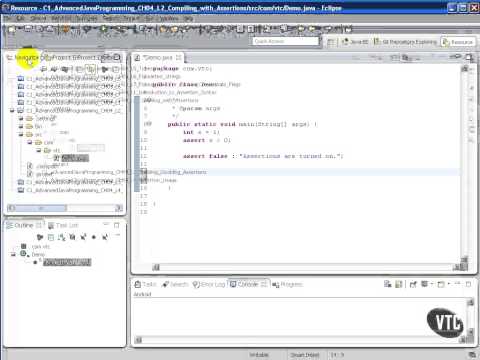Click the Open Console icon
Viewport: 480px width, 360px height.
pyautogui.click(x=441, y=284)
